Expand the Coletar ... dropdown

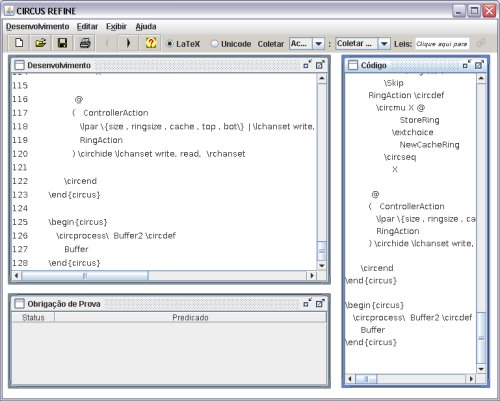click(x=384, y=44)
